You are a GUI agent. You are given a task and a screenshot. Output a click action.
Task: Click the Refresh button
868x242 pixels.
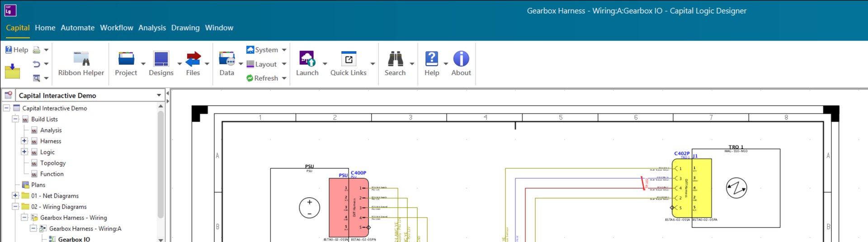[262, 78]
